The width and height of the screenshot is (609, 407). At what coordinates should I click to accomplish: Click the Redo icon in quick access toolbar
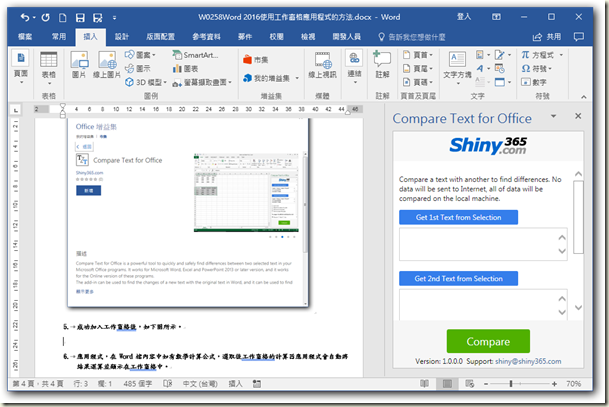tap(45, 17)
